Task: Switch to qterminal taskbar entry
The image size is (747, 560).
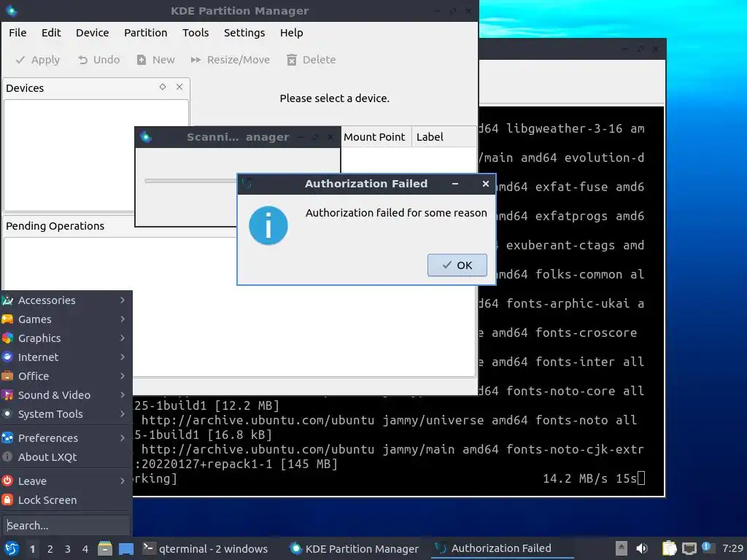Action: coord(206,549)
